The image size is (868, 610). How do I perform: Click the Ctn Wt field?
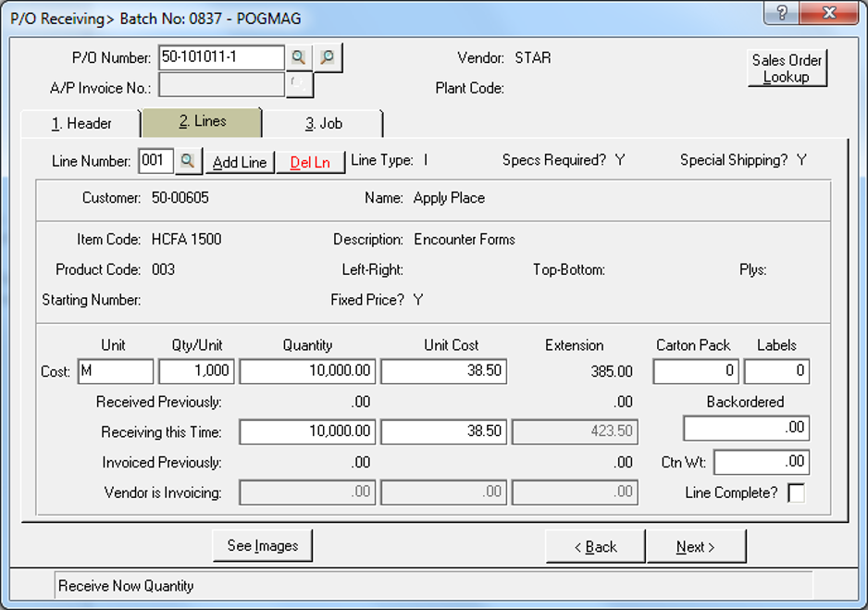(762, 462)
